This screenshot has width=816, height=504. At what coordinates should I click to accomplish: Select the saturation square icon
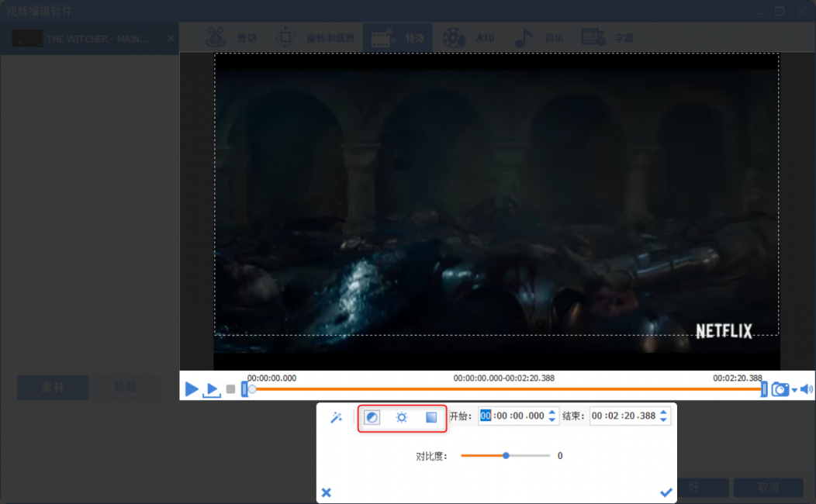pyautogui.click(x=431, y=417)
